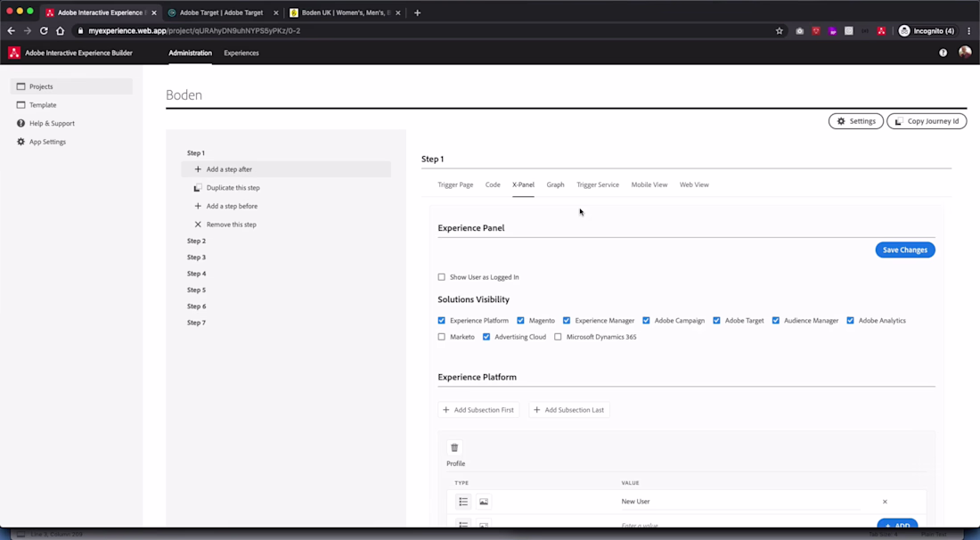Switch to the Web View tab
The width and height of the screenshot is (980, 540).
click(694, 185)
